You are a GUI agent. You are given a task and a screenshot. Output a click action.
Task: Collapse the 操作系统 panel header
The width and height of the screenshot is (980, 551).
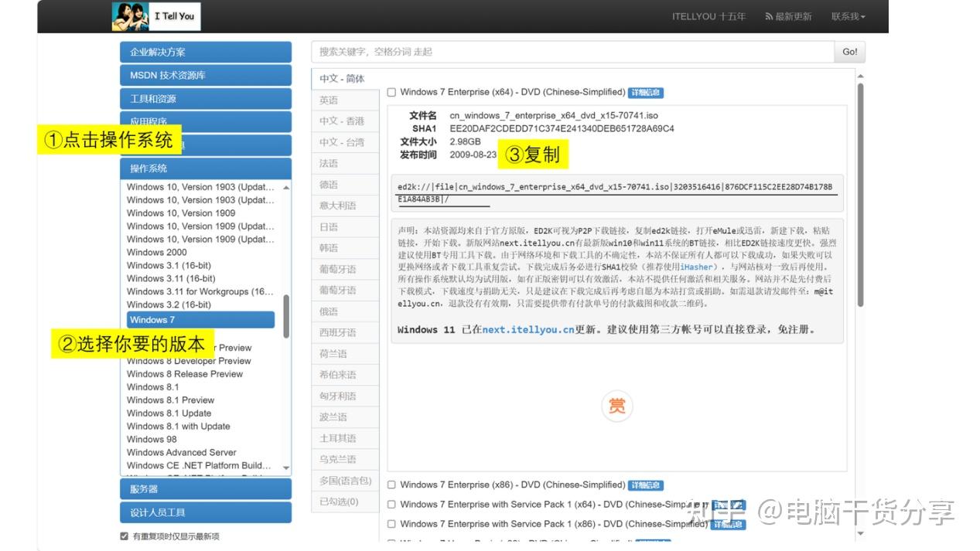(x=206, y=168)
